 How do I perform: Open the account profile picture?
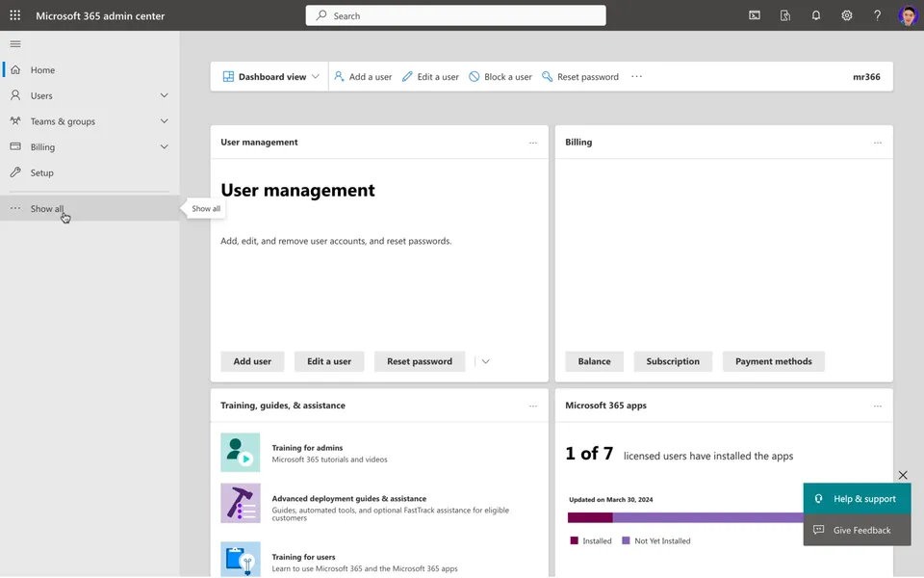coord(908,15)
